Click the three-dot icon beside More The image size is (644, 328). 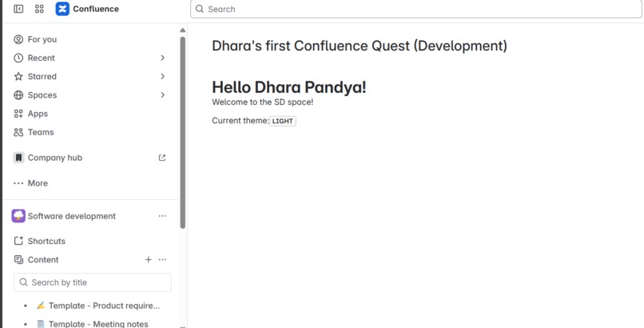[x=18, y=183]
